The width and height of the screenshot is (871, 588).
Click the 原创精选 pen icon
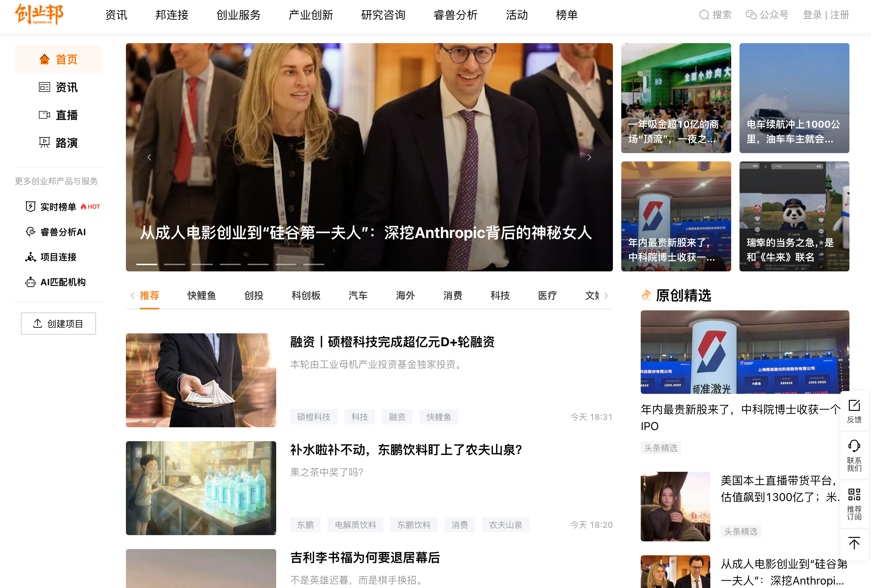click(x=646, y=295)
